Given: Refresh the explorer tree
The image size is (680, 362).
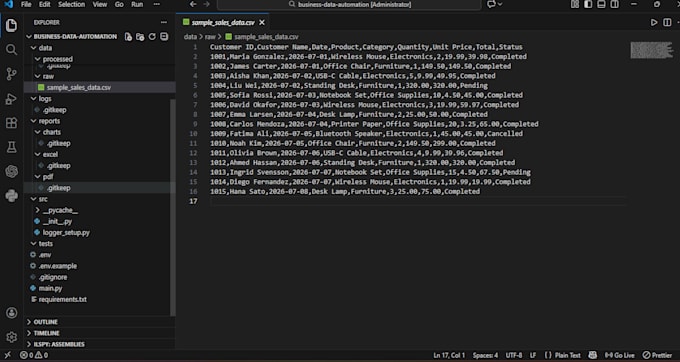Looking at the screenshot, I should pyautogui.click(x=152, y=37).
